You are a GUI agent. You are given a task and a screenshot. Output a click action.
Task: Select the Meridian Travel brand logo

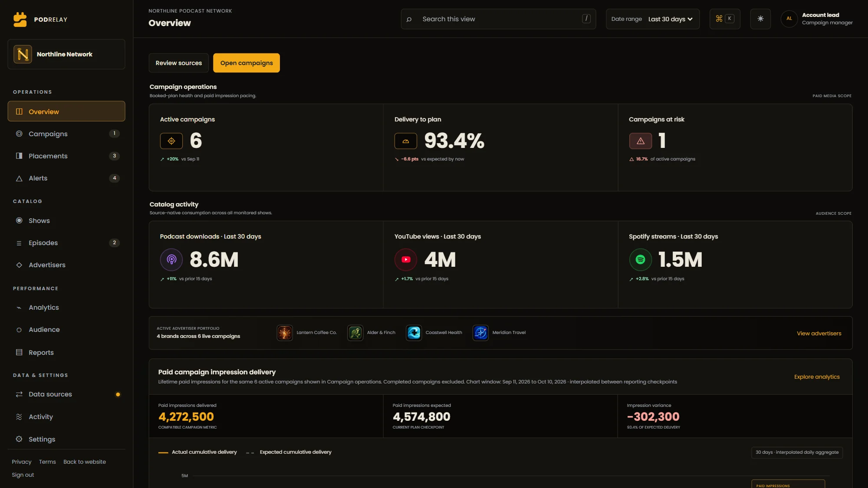click(480, 333)
